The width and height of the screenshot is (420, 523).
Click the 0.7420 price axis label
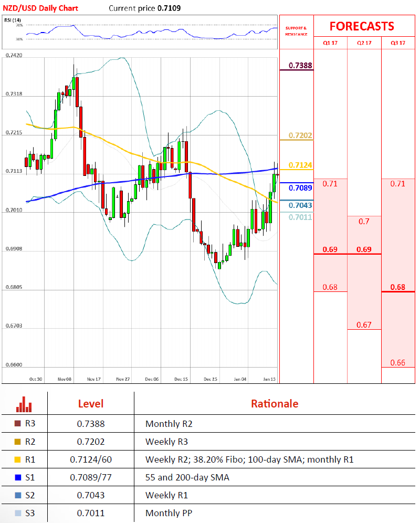coord(14,55)
